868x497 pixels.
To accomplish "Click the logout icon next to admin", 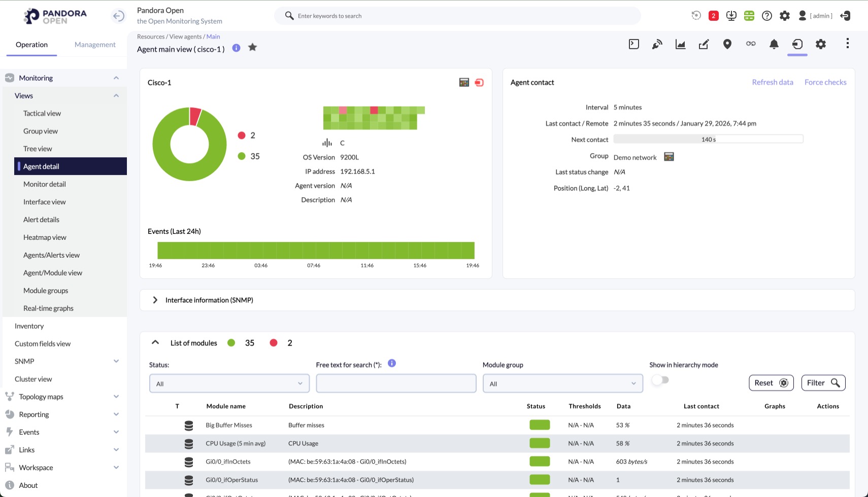I will [845, 16].
